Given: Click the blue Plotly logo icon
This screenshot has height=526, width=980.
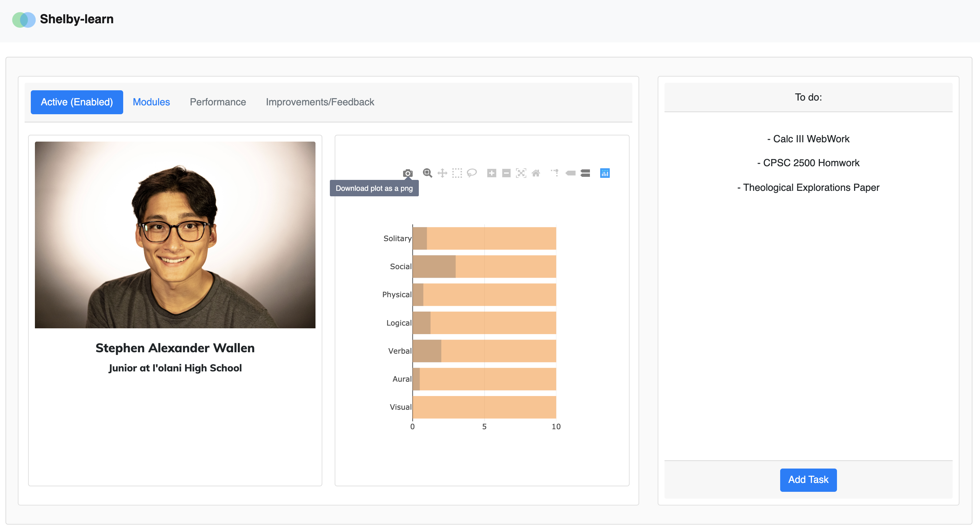Looking at the screenshot, I should click(x=605, y=173).
